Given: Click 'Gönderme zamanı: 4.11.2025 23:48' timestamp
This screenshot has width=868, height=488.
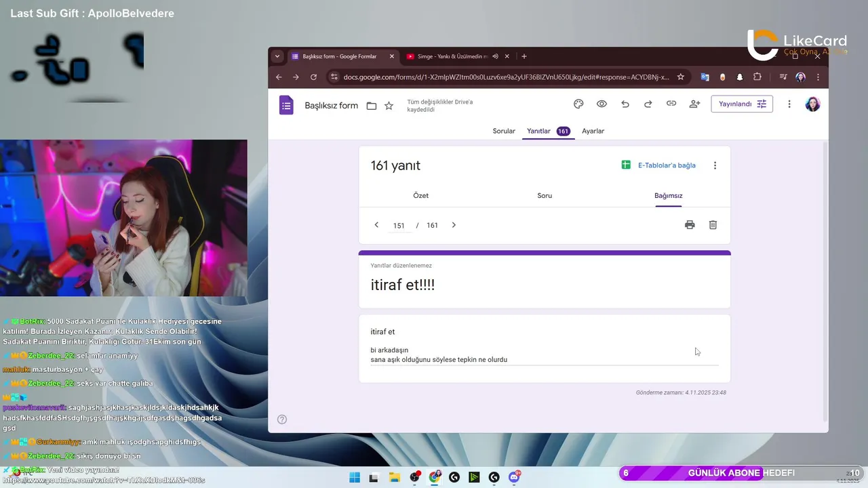Looking at the screenshot, I should [x=681, y=392].
